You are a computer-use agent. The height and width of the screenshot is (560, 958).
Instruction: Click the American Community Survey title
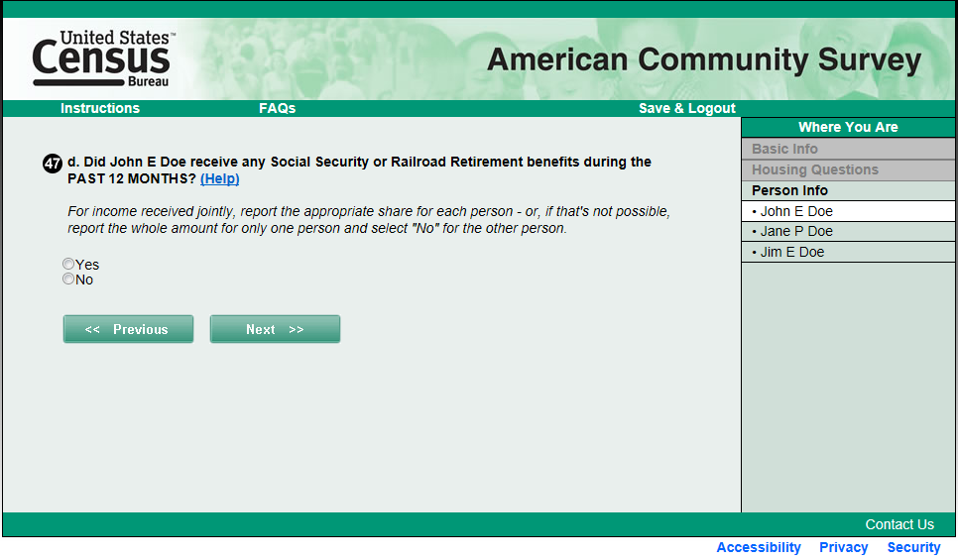point(704,60)
